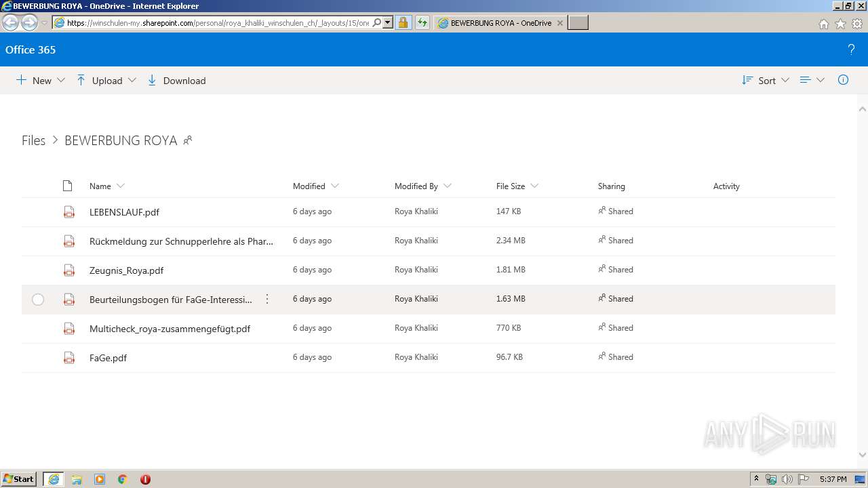The image size is (868, 488).
Task: Click 96.7 KB file size
Action: 509,357
